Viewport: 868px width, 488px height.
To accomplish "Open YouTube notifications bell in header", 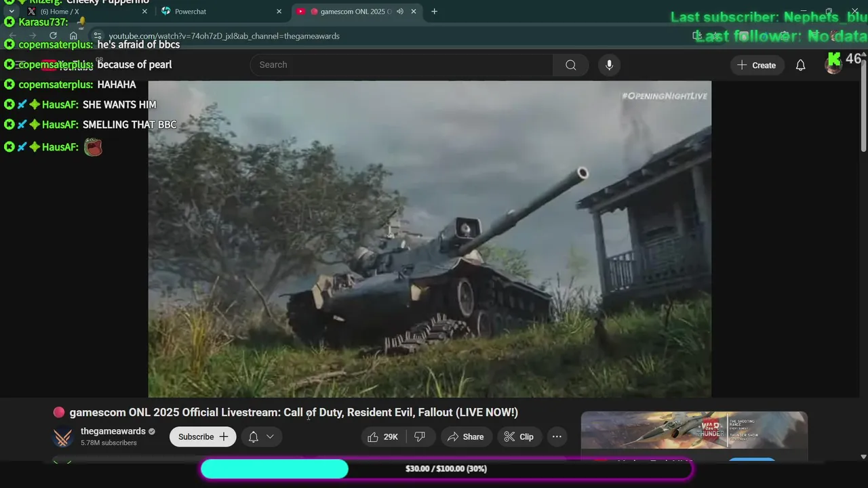I will [x=800, y=65].
